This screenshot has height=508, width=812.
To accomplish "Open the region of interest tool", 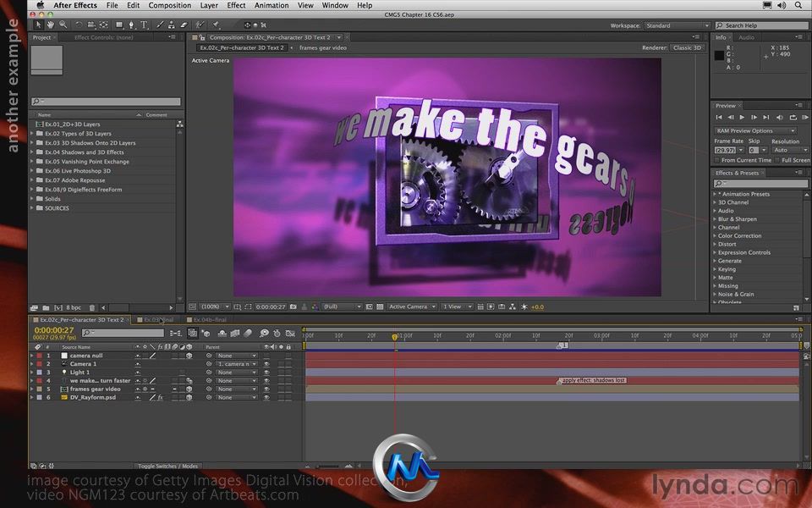I will (248, 306).
